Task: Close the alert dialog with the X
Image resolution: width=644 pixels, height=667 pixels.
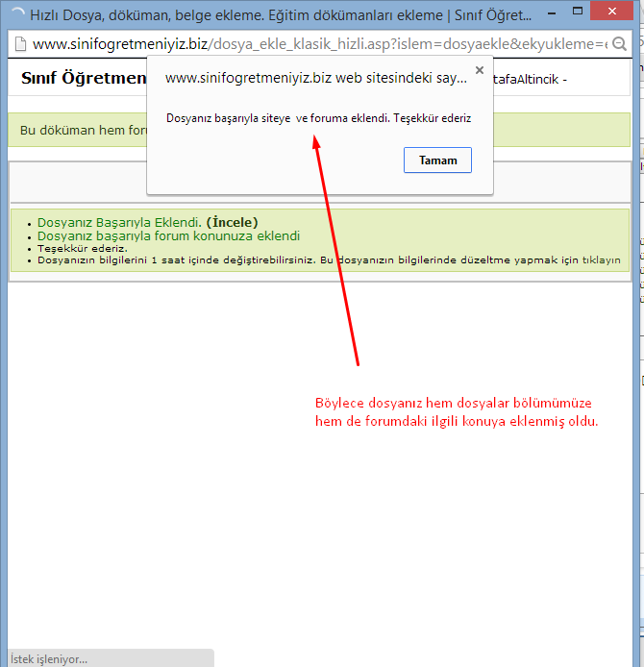Action: coord(479,70)
